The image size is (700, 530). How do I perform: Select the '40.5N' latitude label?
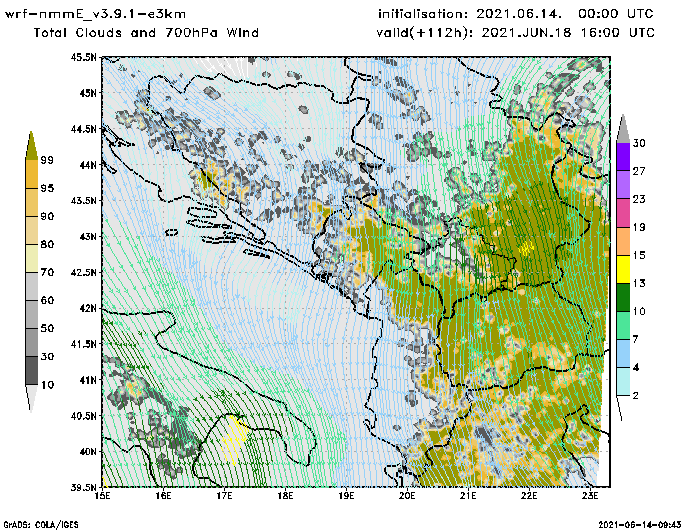[x=83, y=416]
